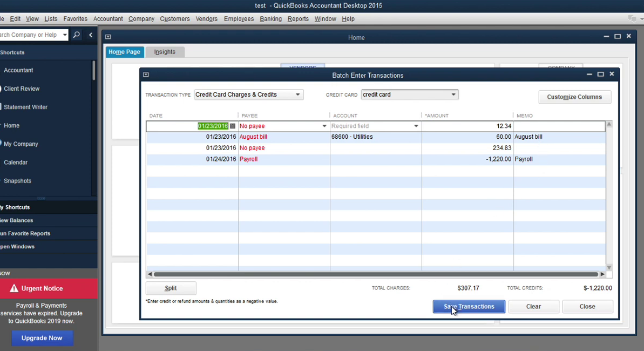
Task: Open the Customers menu
Action: 175,19
